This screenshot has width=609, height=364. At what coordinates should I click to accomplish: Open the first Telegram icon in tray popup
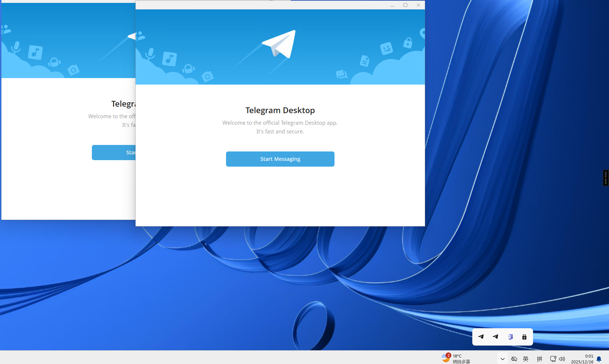(481, 337)
